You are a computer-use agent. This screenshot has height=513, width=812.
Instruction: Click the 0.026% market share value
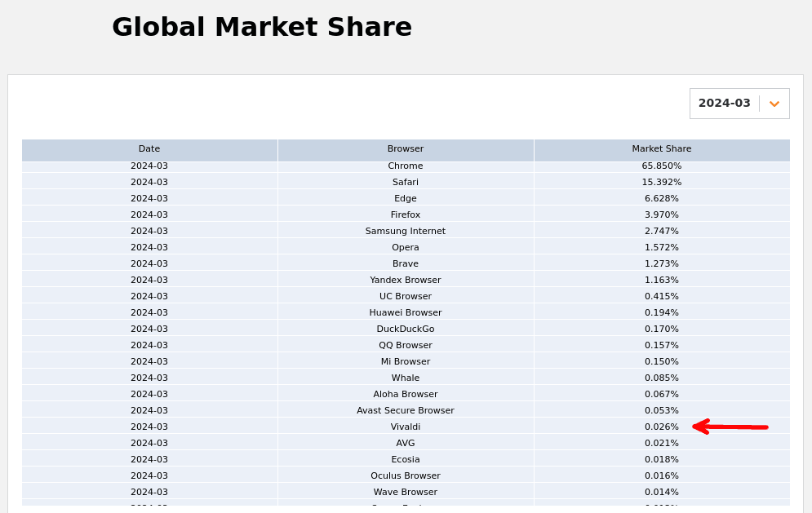click(x=662, y=427)
